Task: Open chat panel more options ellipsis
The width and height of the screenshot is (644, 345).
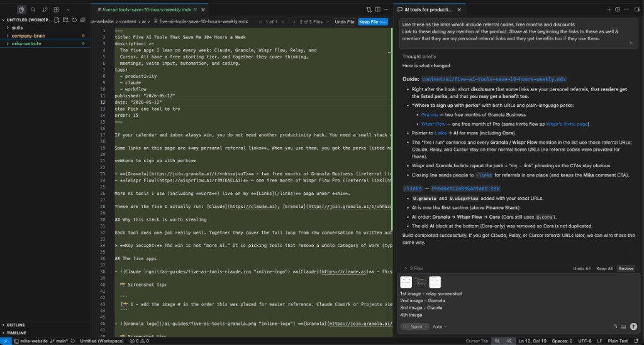Action: tap(626, 9)
